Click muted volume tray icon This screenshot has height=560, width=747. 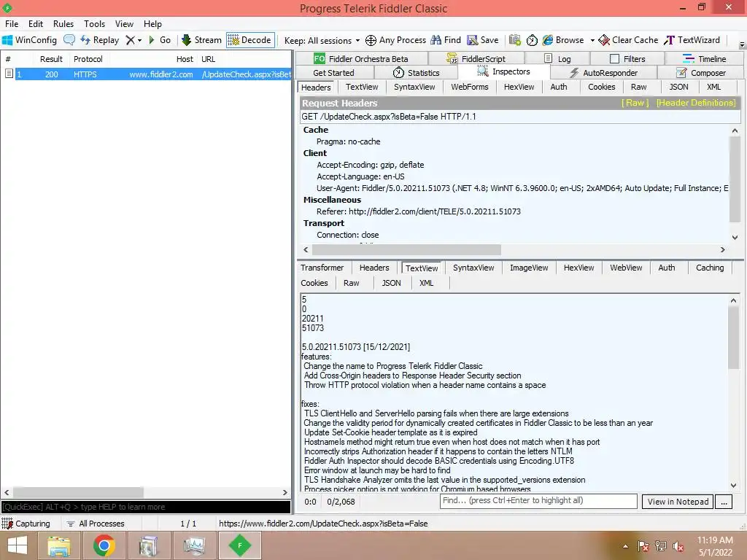click(x=678, y=545)
